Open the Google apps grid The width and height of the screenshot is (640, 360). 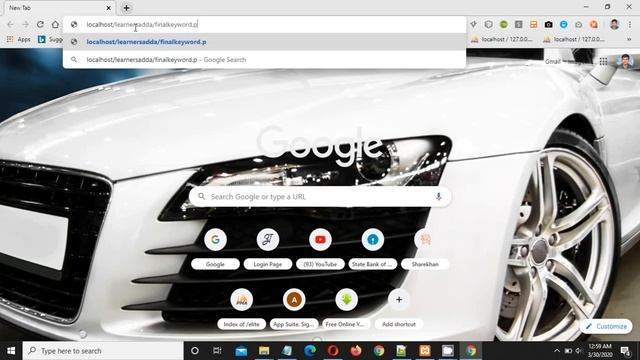click(x=603, y=61)
